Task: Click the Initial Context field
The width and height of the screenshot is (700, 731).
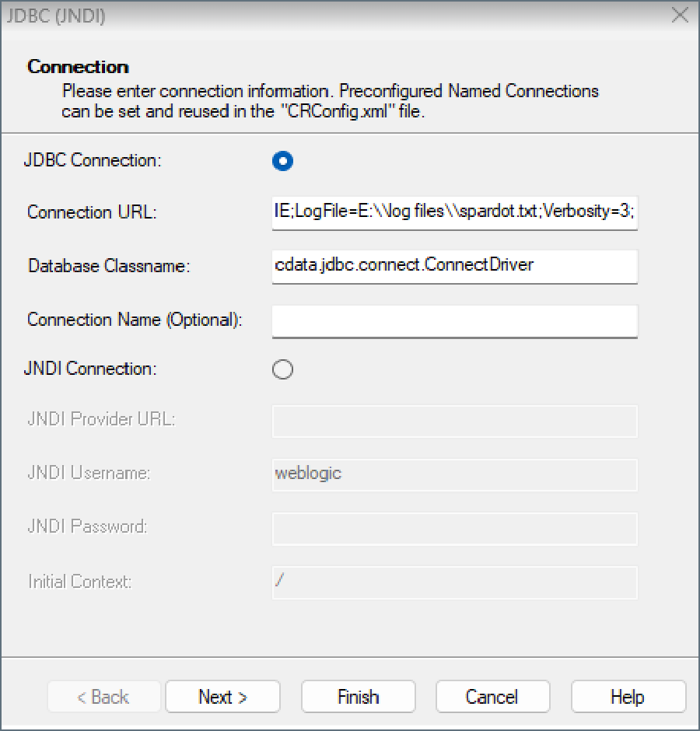Action: pyautogui.click(x=454, y=582)
